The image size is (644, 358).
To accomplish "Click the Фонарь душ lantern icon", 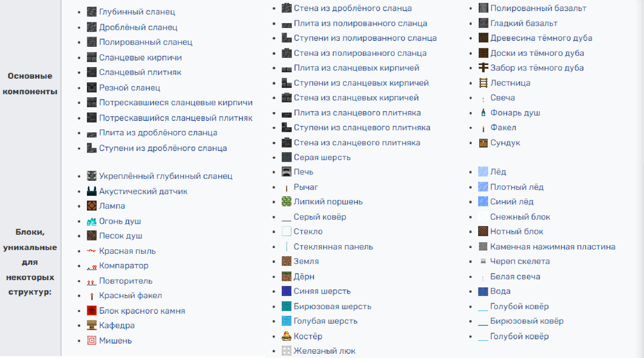I will [x=483, y=113].
